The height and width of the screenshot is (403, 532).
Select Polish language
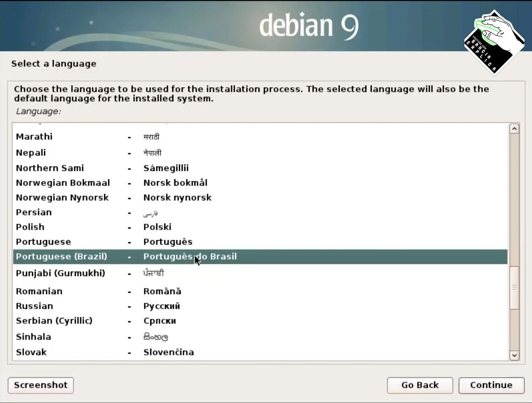pyautogui.click(x=260, y=227)
